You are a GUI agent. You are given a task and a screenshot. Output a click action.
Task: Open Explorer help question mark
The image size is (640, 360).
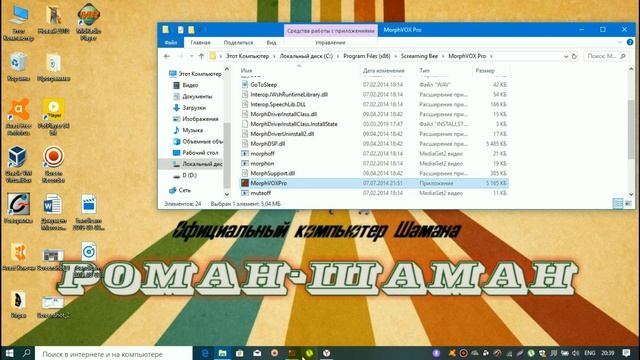tap(630, 42)
